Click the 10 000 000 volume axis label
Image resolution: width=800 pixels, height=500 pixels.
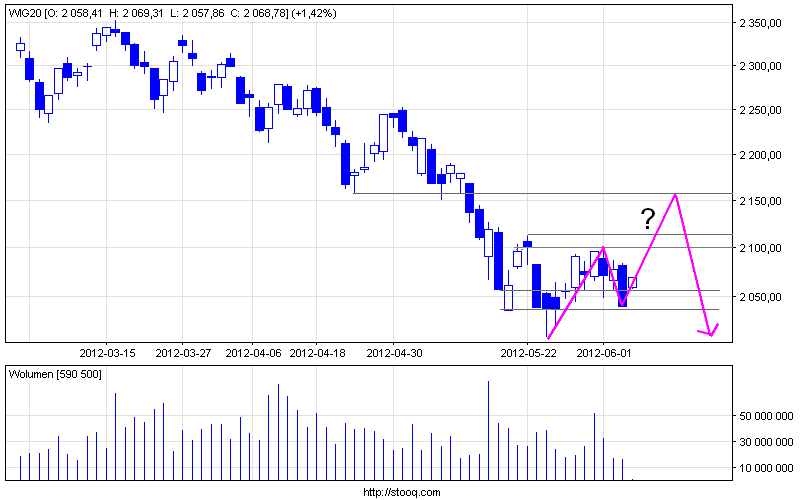[766, 468]
